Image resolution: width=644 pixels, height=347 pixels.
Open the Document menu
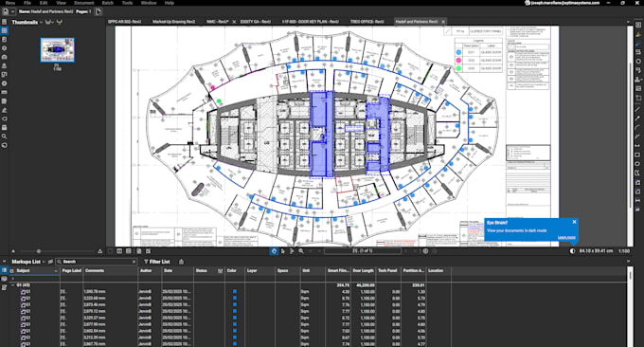point(84,3)
